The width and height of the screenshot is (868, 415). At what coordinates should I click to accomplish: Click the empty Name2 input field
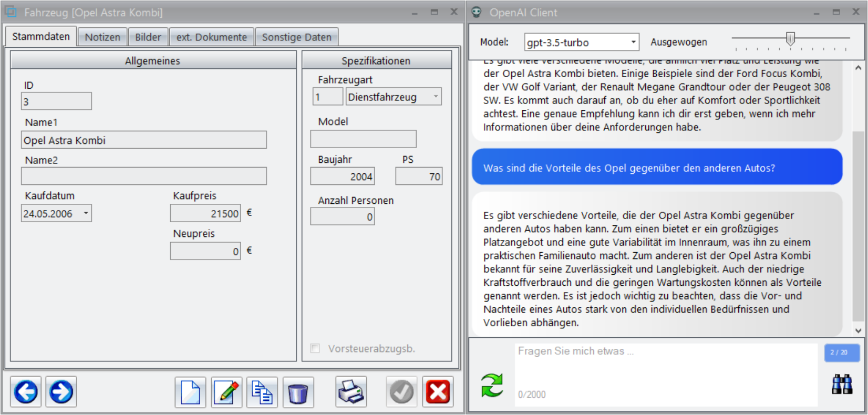coord(144,176)
